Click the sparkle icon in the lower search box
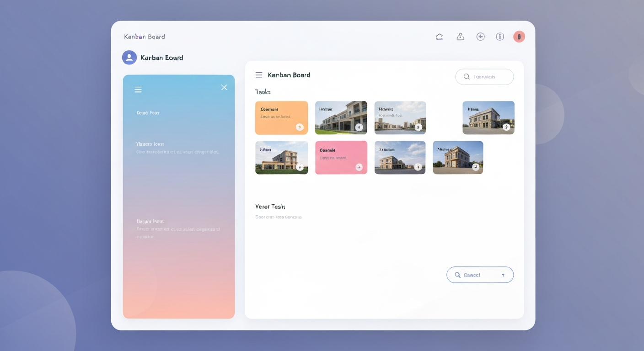The image size is (644, 351). 503,275
